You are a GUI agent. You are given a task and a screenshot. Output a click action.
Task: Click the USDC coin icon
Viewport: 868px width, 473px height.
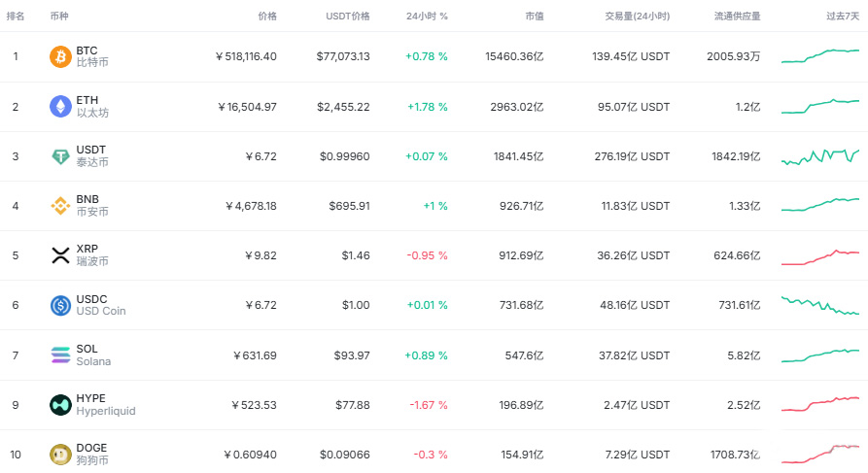coord(60,305)
